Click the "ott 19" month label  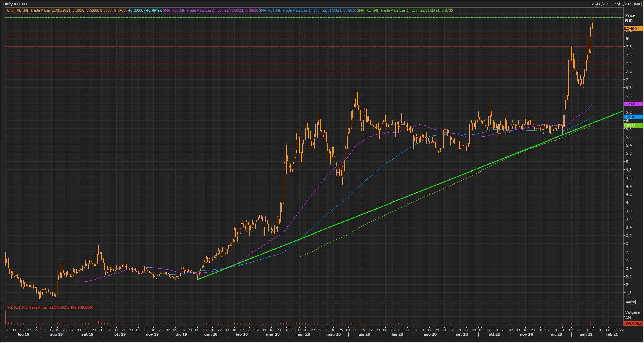click(x=120, y=334)
